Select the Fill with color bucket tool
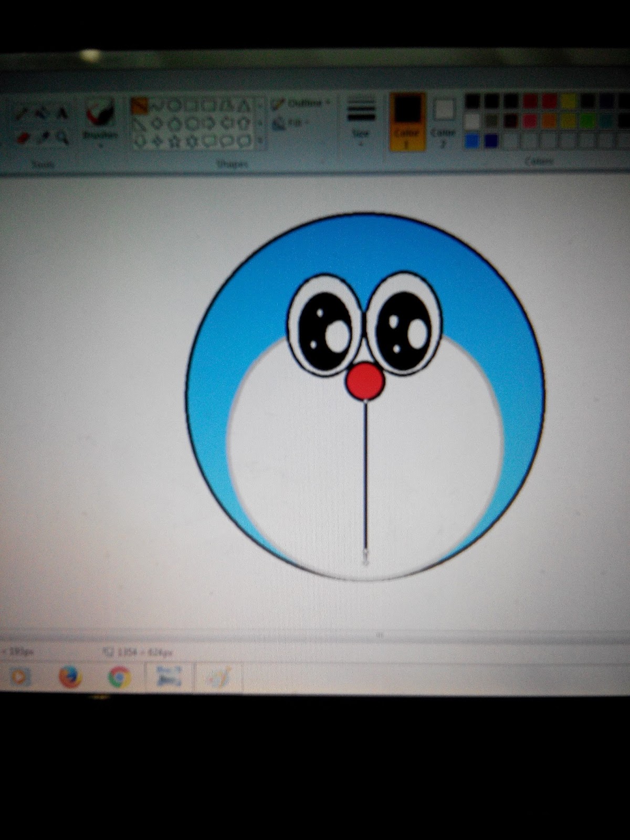Image resolution: width=630 pixels, height=840 pixels. pos(41,113)
